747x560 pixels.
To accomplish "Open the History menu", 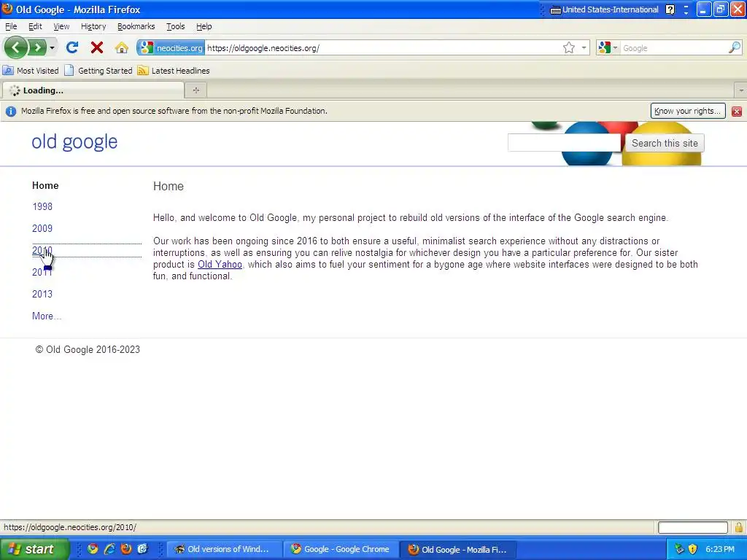I will (93, 27).
